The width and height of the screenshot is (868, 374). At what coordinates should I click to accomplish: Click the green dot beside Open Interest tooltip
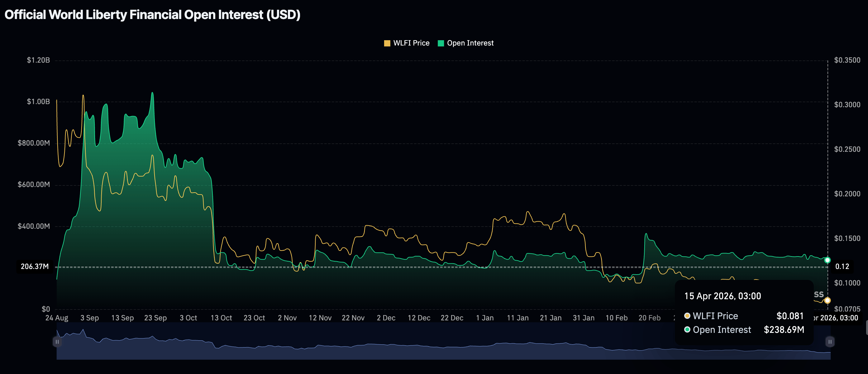(x=687, y=329)
